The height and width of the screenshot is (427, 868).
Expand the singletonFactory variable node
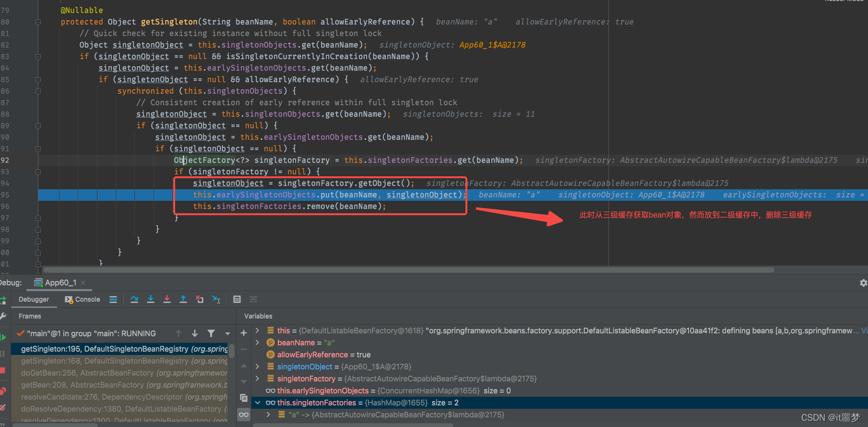[x=258, y=378]
